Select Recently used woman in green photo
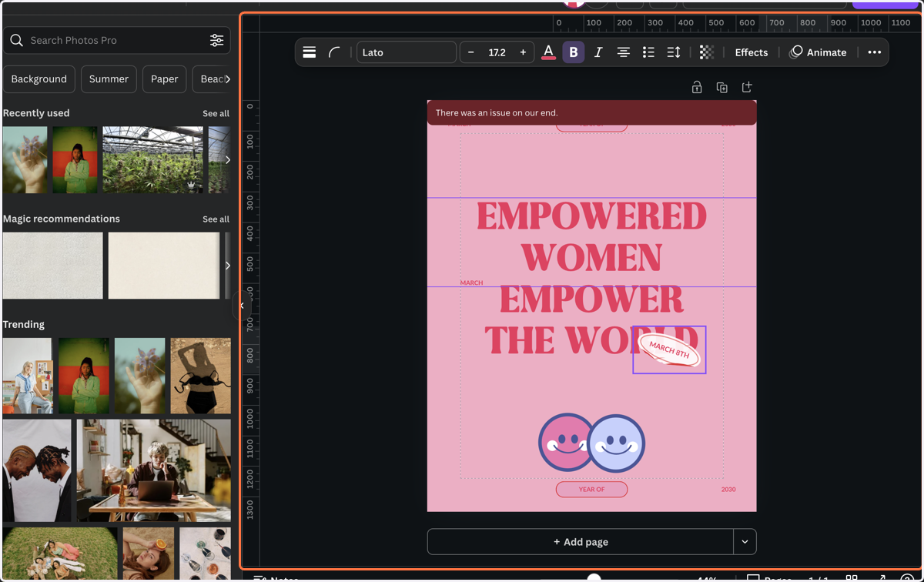Viewport: 924px width, 582px height. (x=75, y=160)
